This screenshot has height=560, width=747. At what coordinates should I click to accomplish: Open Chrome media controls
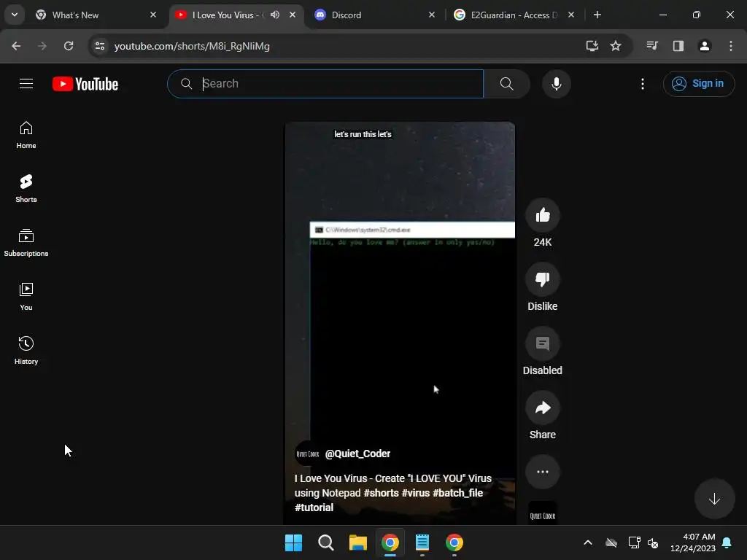652,46
